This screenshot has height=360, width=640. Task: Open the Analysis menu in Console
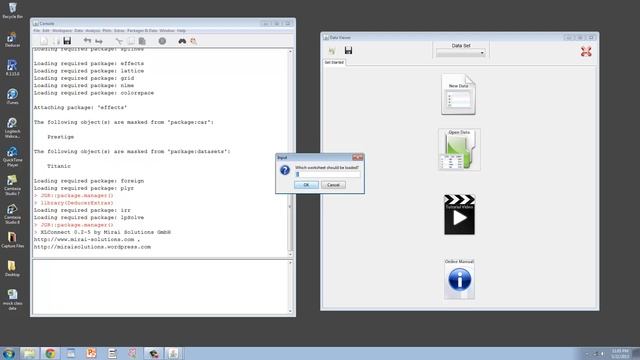pos(93,31)
